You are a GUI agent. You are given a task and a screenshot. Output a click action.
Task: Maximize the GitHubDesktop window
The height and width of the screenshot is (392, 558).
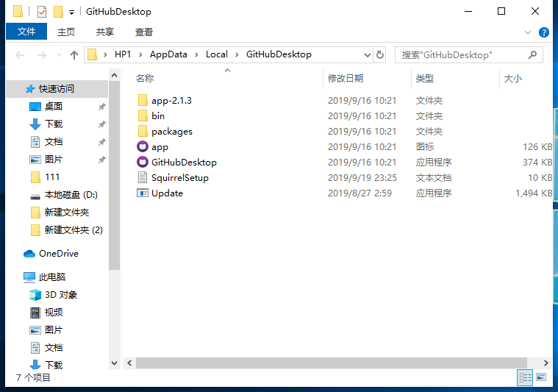501,11
